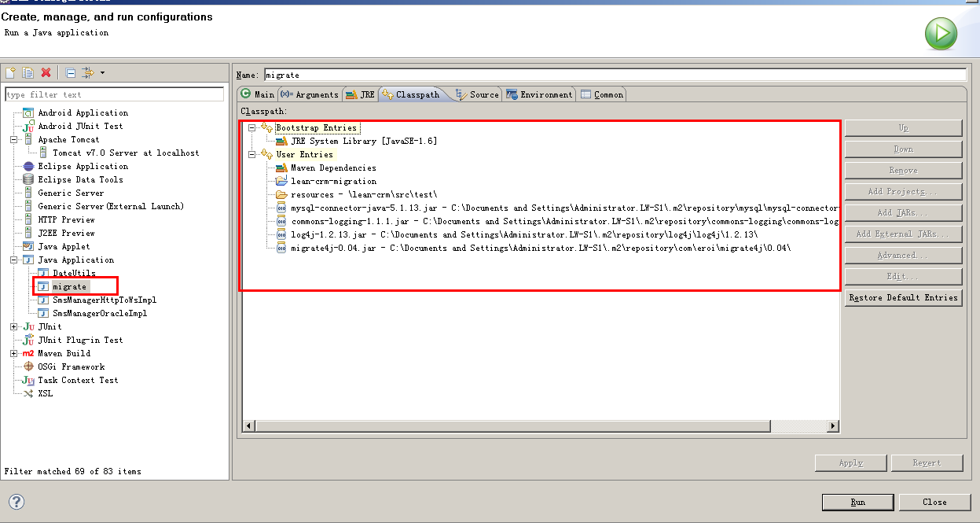Switch to the Source tab

[x=477, y=94]
